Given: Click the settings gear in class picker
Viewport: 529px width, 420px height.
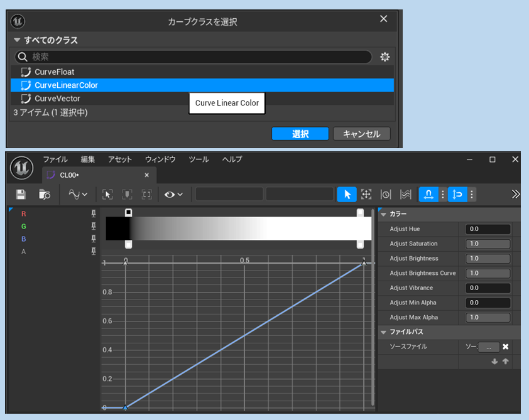Looking at the screenshot, I should tap(384, 57).
